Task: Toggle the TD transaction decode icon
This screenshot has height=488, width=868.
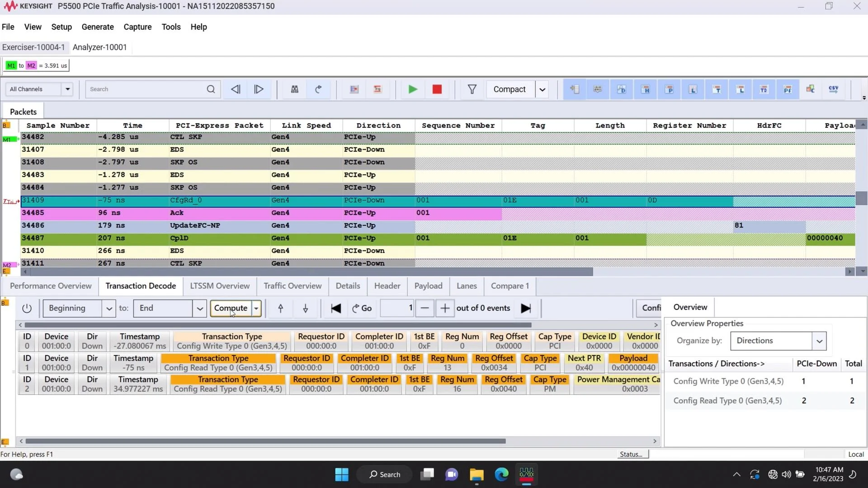Action: point(764,89)
